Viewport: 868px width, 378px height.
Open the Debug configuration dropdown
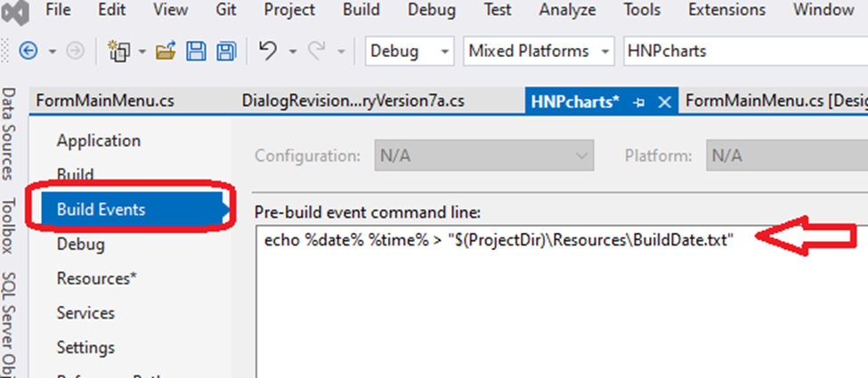(x=409, y=52)
